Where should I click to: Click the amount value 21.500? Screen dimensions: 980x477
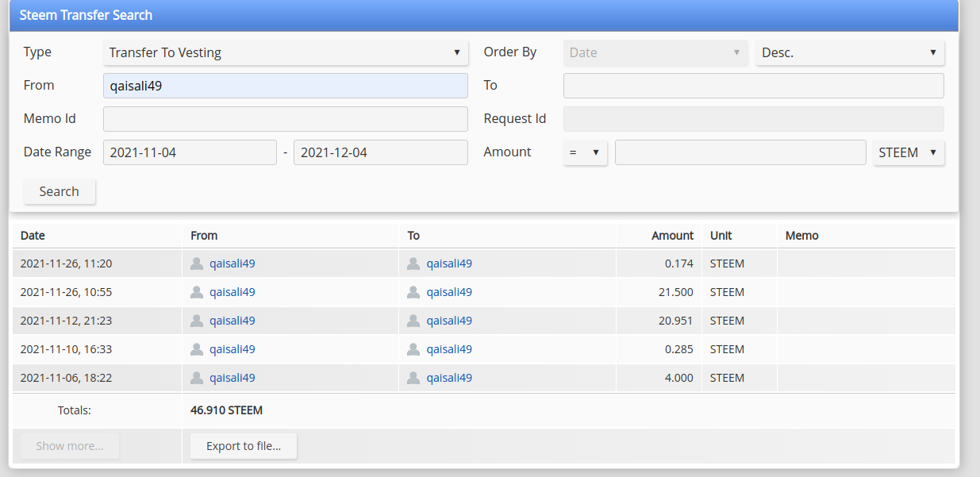tap(676, 292)
